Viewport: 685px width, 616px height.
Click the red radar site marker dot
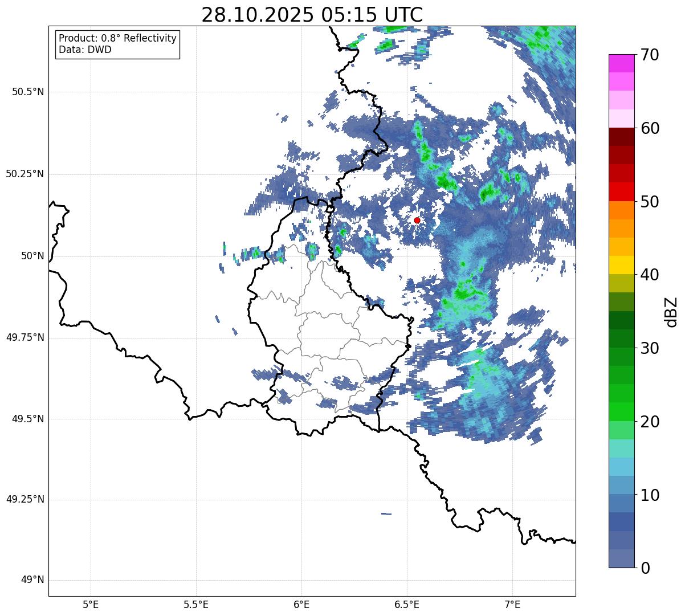pyautogui.click(x=417, y=220)
